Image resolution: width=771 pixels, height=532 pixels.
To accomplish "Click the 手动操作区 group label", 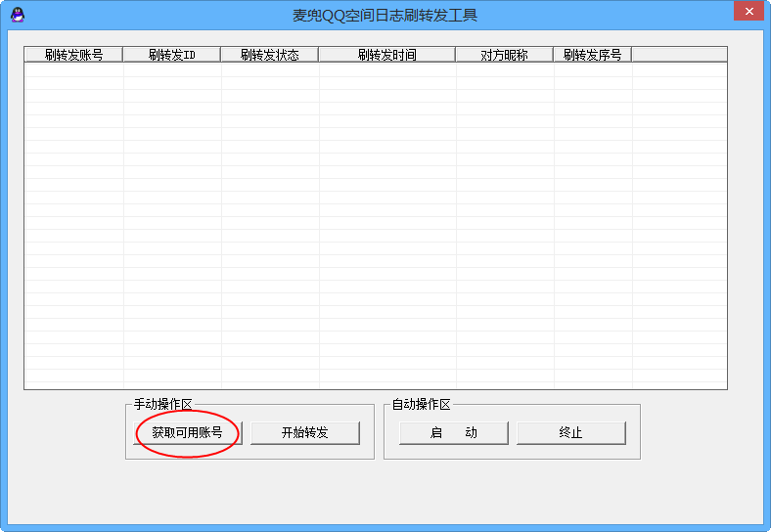I will [x=162, y=404].
